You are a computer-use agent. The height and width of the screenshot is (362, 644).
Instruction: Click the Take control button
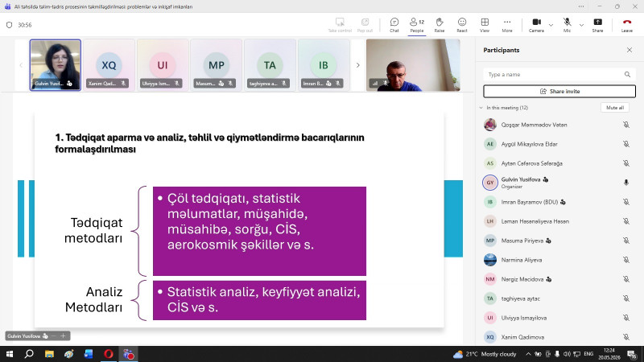(340, 25)
